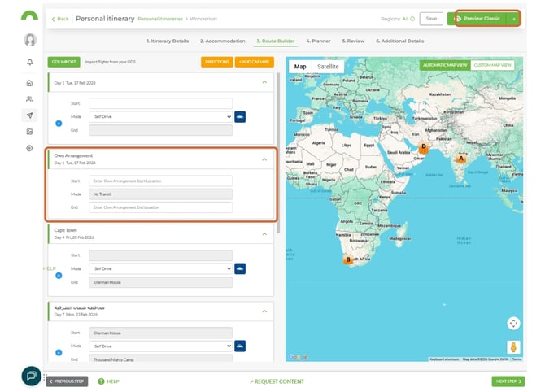Screen dimensions: 545x392
Task: Open the user profile avatar
Action: pyautogui.click(x=30, y=40)
